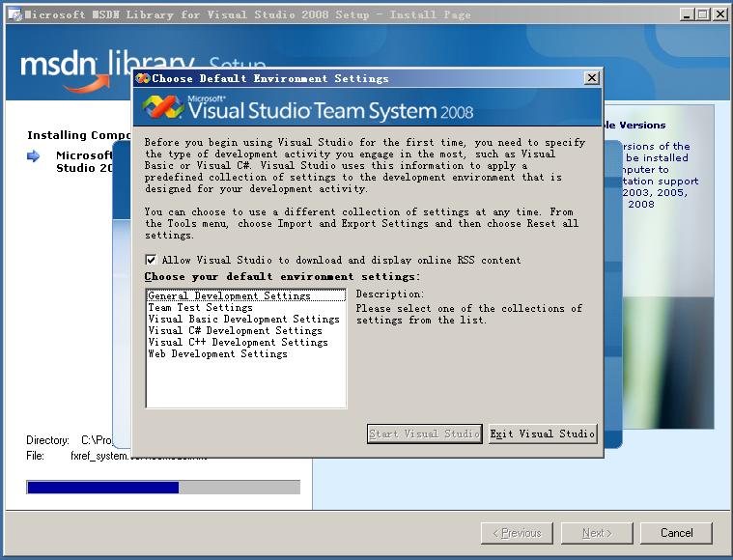
Task: Click the Next button in MSDN Setup
Action: (x=597, y=533)
